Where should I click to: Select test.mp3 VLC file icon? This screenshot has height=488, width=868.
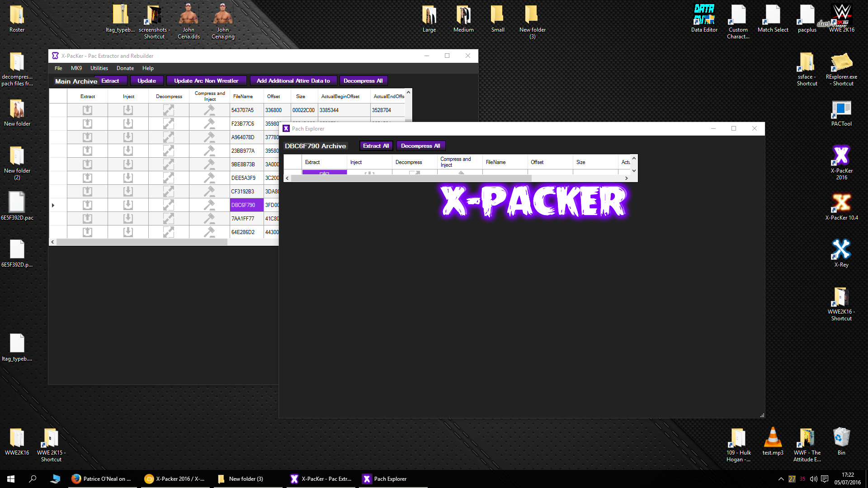pyautogui.click(x=773, y=441)
